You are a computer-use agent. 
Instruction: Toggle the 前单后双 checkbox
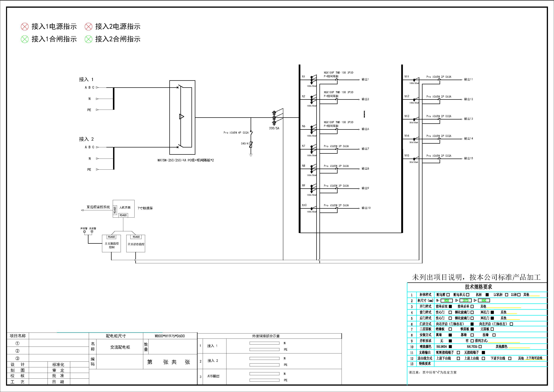[x=450, y=306]
